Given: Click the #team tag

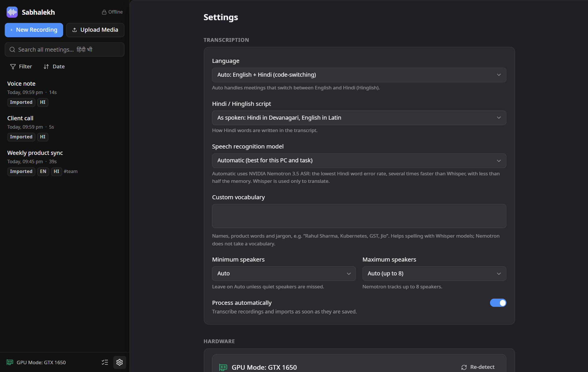Looking at the screenshot, I should [x=71, y=171].
